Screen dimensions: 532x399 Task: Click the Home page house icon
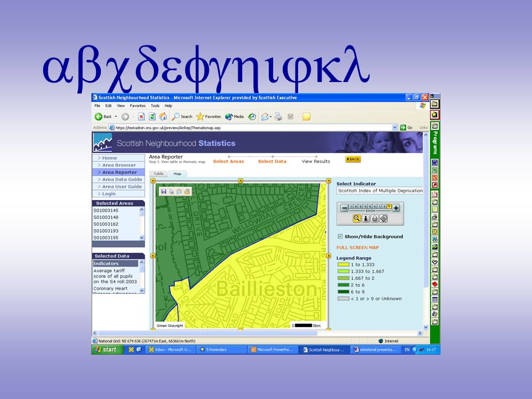(x=163, y=117)
